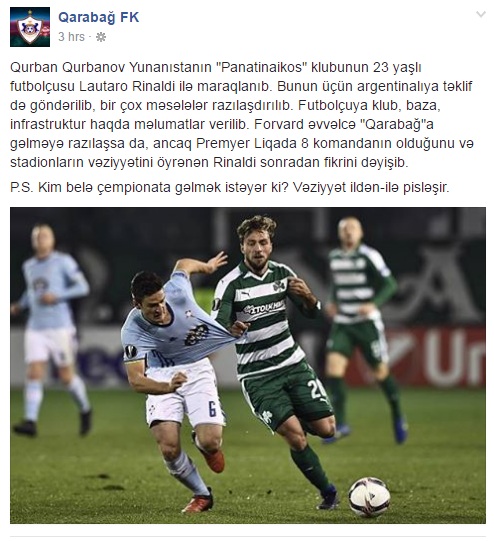Click the hand grabbing the blue shirt

click(x=239, y=328)
